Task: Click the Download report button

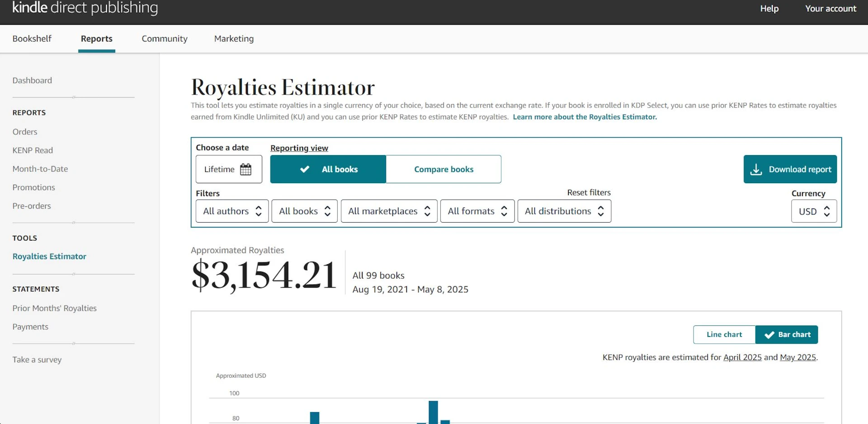Action: coord(790,169)
